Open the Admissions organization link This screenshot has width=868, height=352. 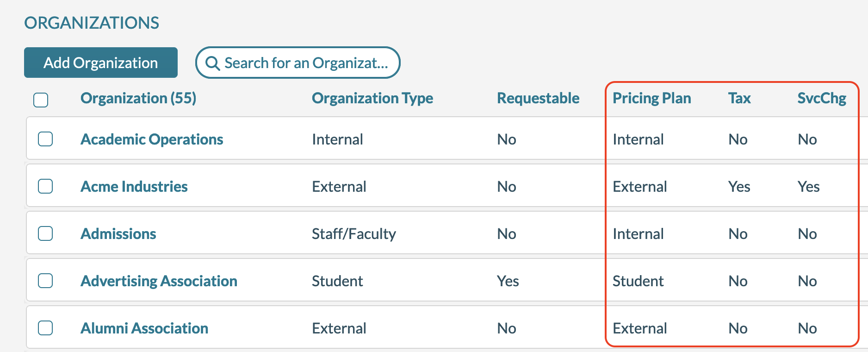[118, 234]
